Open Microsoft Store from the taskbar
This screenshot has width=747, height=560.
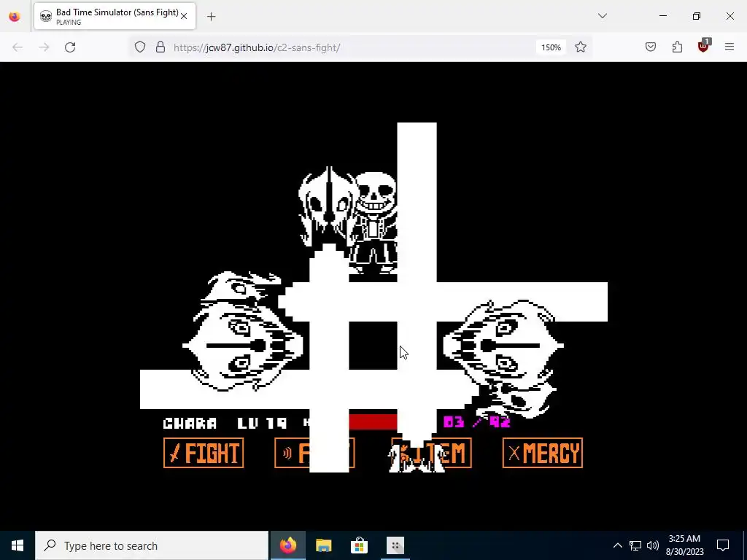click(359, 545)
